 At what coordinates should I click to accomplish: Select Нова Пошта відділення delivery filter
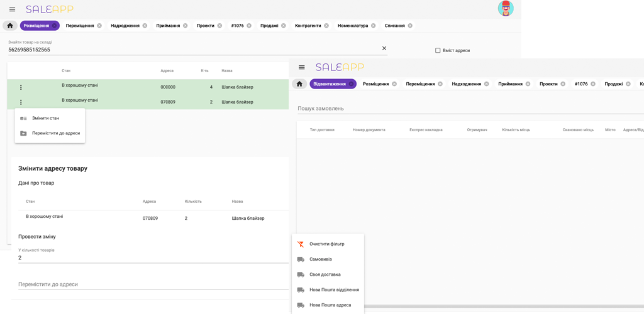click(328, 290)
